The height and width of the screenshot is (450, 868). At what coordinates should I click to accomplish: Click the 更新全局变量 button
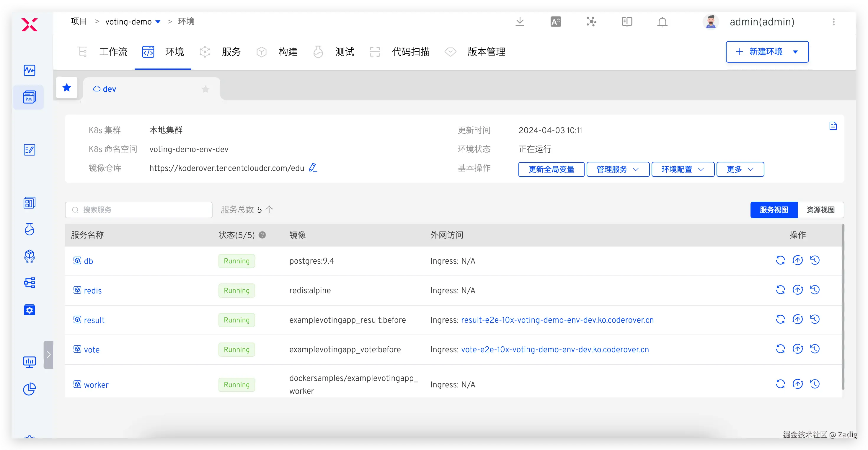551,169
